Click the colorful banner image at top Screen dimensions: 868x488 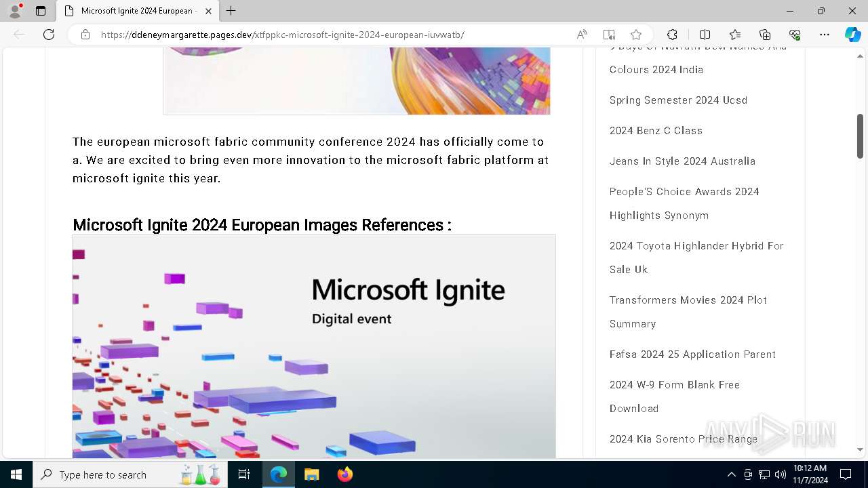[356, 81]
